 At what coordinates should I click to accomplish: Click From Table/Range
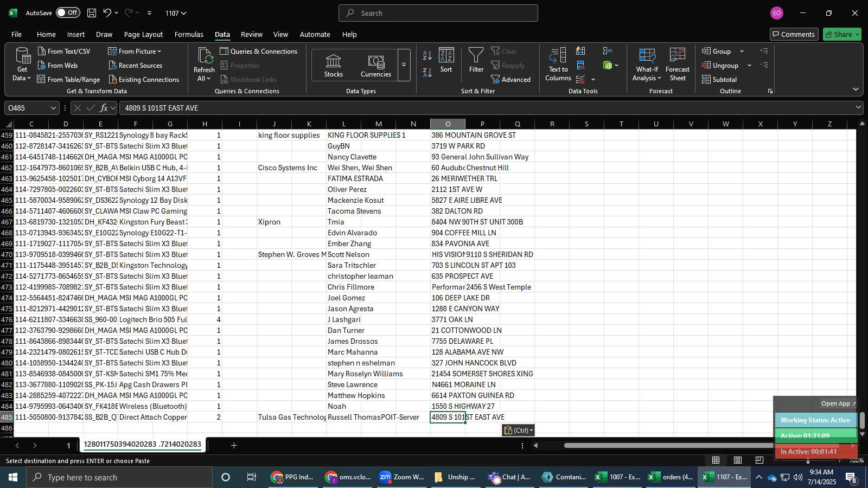pyautogui.click(x=68, y=79)
